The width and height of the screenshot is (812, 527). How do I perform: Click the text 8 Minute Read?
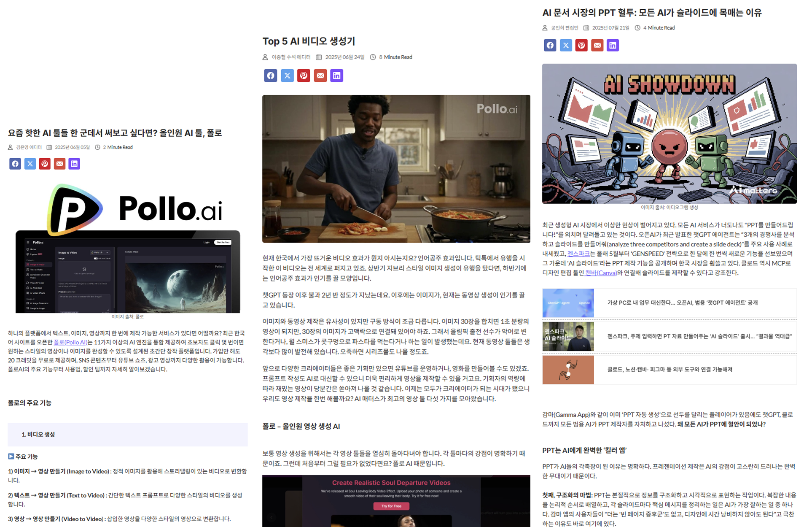[395, 57]
